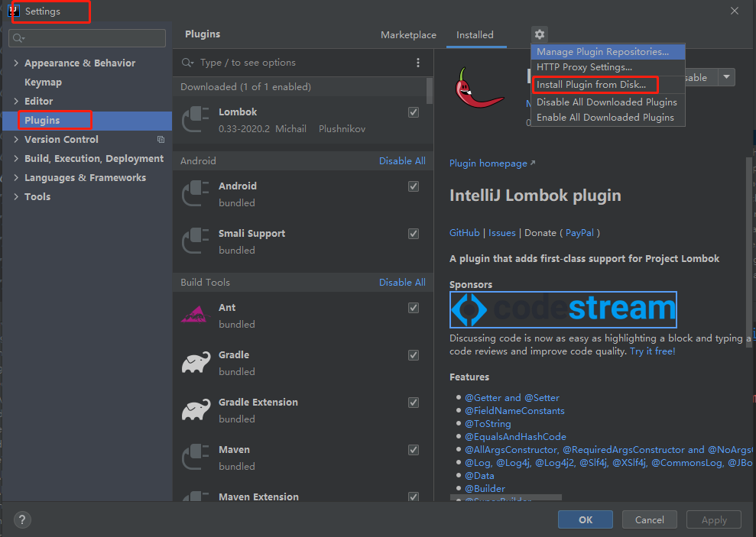Open the plugin list options kebab menu

click(418, 63)
